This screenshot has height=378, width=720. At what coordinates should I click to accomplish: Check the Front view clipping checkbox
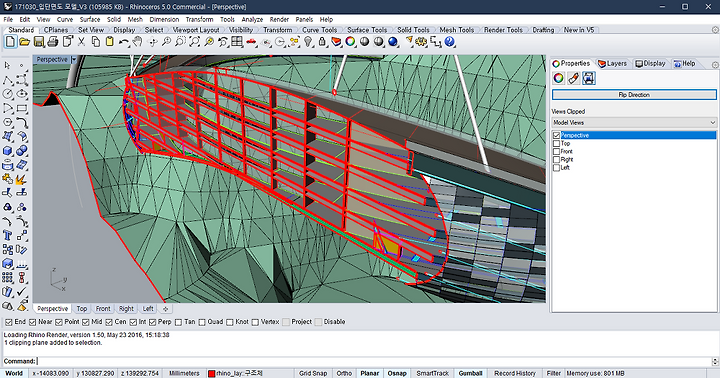click(557, 152)
